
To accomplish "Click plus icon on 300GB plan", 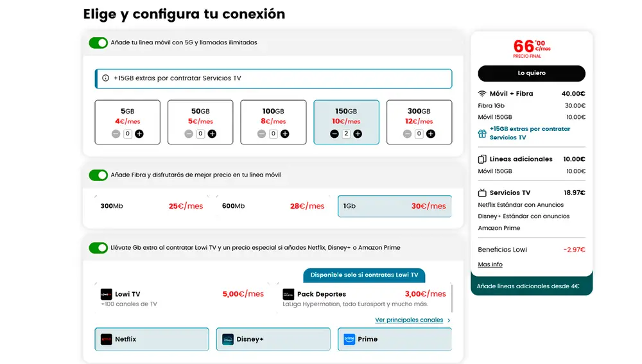I will (431, 134).
